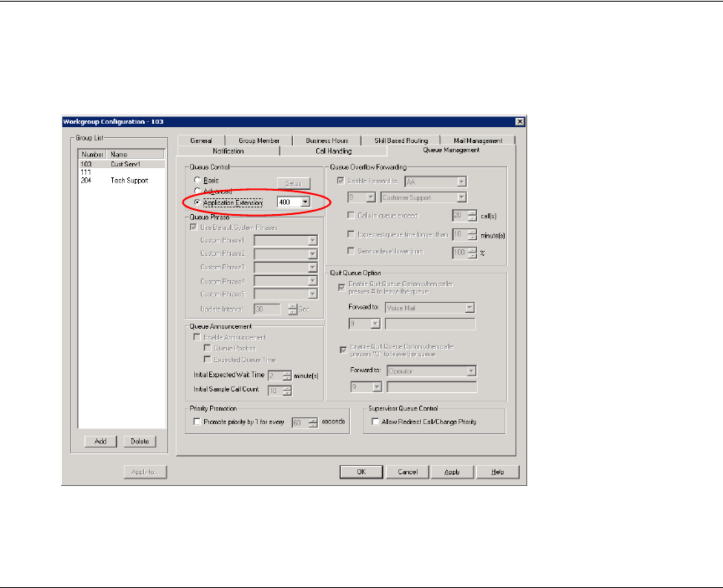Open the Notification tab
723x588 pixels.
pos(228,151)
